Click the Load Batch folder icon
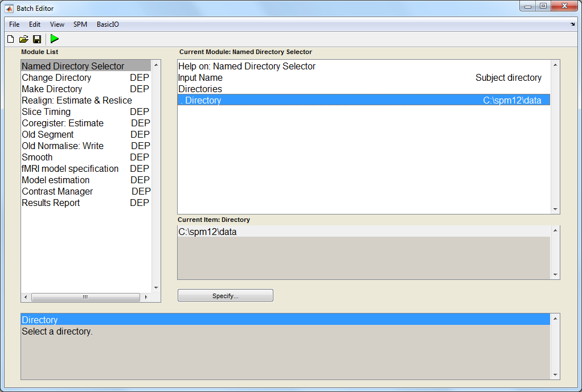Screen dimensions: 582x392 coord(23,39)
